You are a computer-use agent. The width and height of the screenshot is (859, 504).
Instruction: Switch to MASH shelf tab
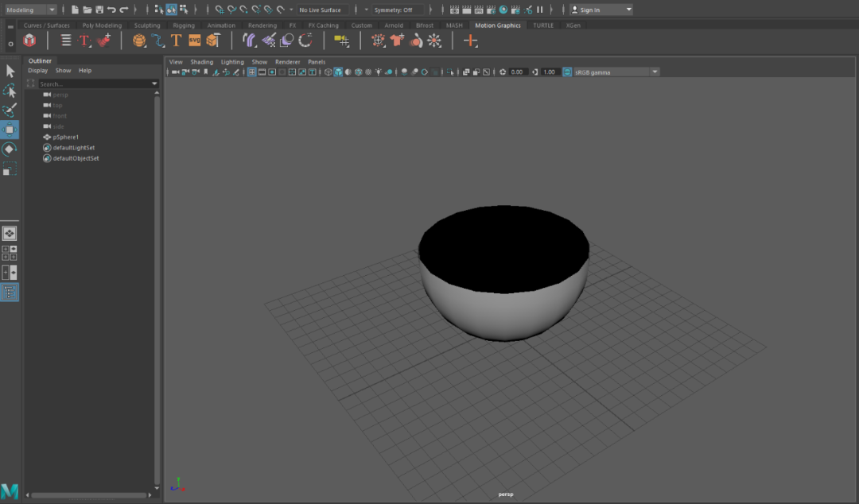tap(454, 25)
